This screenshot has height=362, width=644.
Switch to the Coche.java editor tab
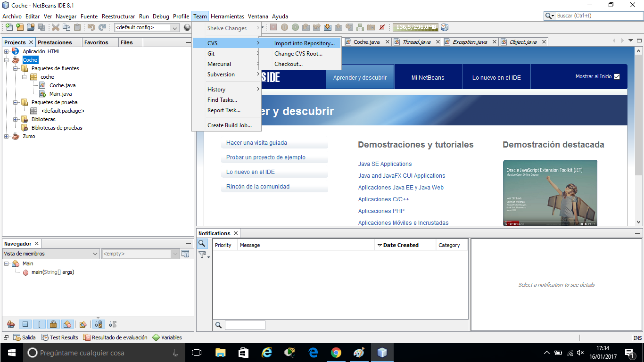coord(366,42)
